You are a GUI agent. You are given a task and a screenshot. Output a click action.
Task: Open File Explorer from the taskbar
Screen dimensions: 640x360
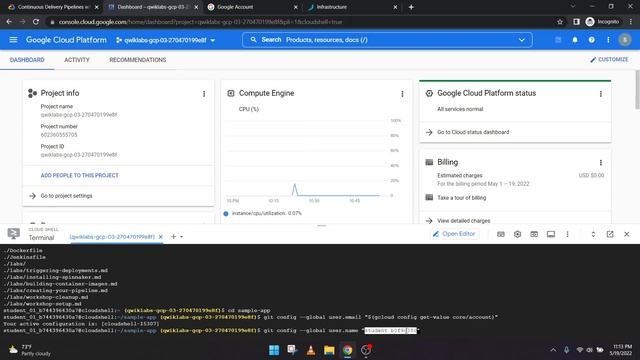329,350
